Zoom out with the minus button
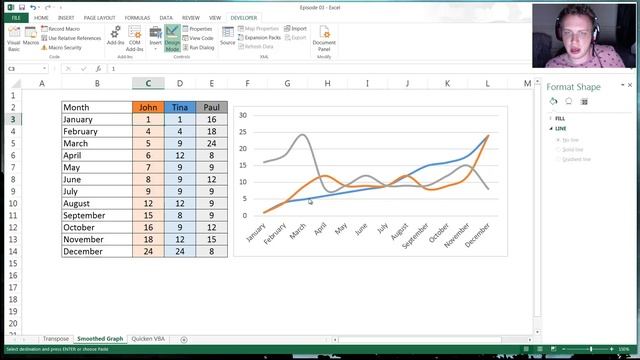 [564, 349]
